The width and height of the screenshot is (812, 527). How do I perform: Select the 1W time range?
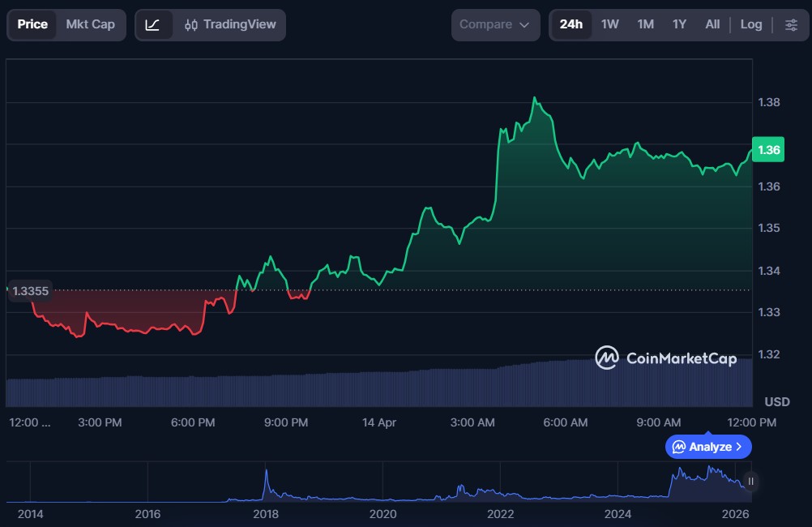609,24
